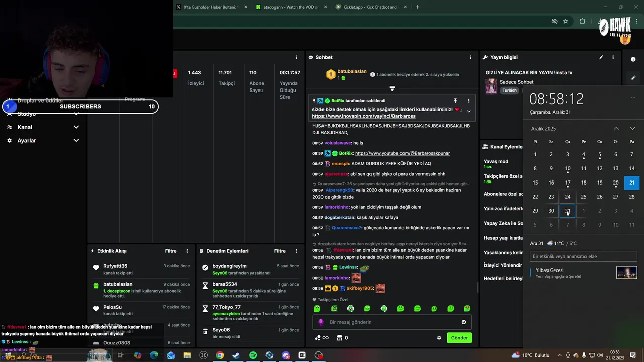Open the youtube.com @Barbarosakpunar link
The image size is (644, 362).
point(403,153)
